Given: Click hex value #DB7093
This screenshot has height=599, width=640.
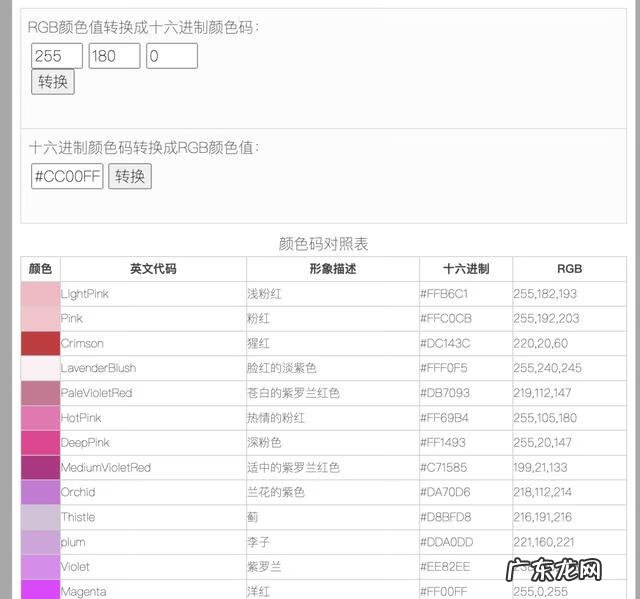Looking at the screenshot, I should pyautogui.click(x=445, y=393).
